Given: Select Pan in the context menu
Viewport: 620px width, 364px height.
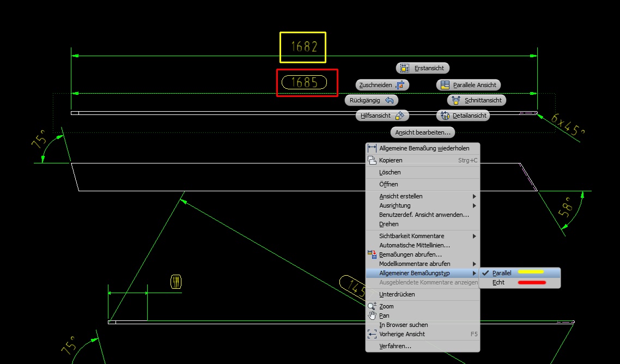Looking at the screenshot, I should [x=423, y=316].
